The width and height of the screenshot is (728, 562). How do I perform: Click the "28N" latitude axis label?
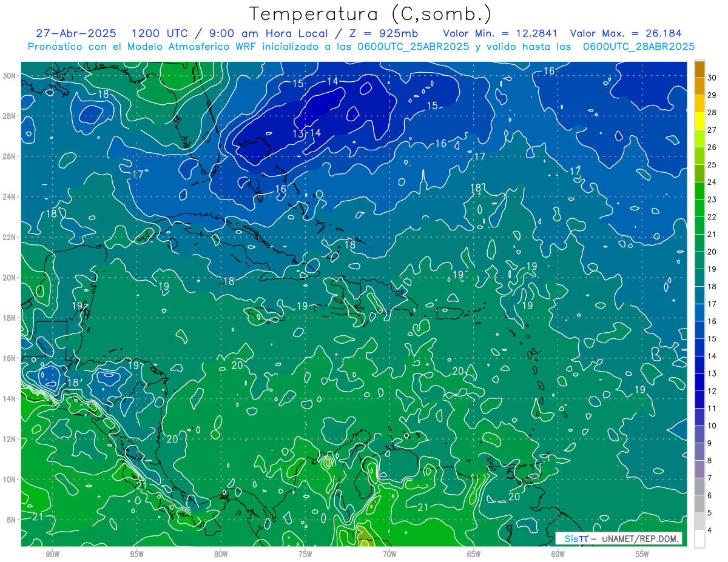(10, 116)
